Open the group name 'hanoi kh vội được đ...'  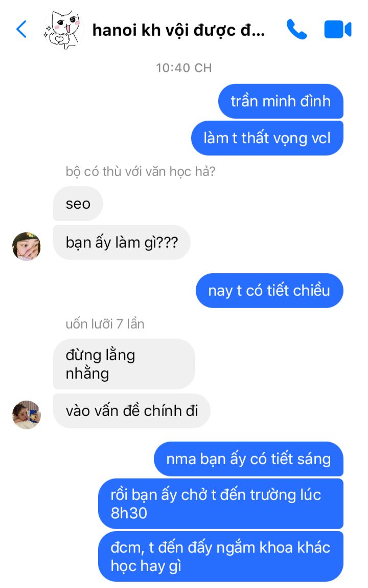(178, 30)
